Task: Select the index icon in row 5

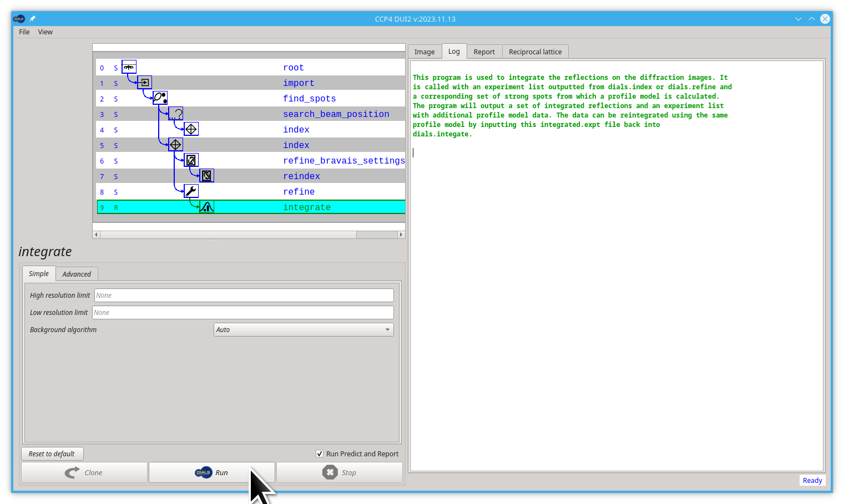Action: point(175,145)
